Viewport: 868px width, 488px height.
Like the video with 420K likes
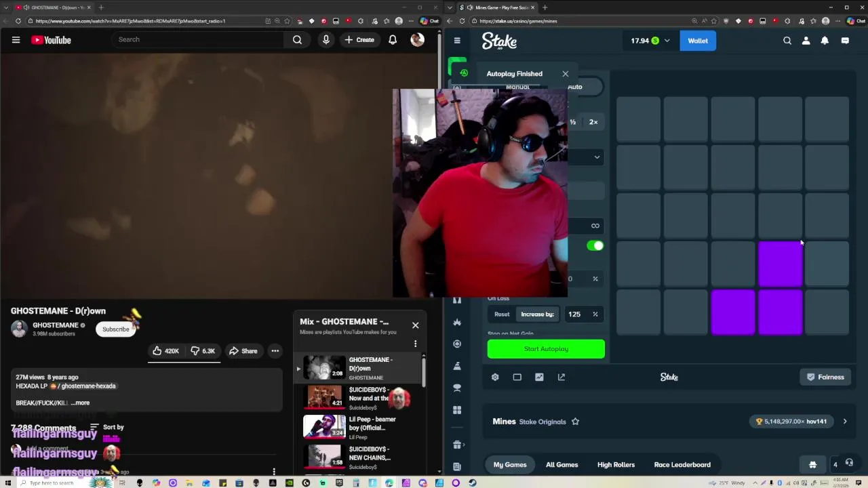(x=165, y=351)
